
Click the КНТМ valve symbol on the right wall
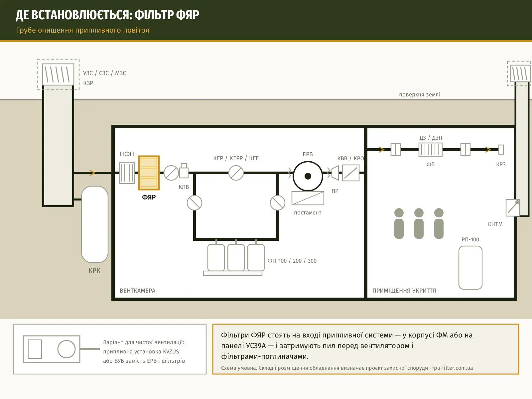(513, 207)
